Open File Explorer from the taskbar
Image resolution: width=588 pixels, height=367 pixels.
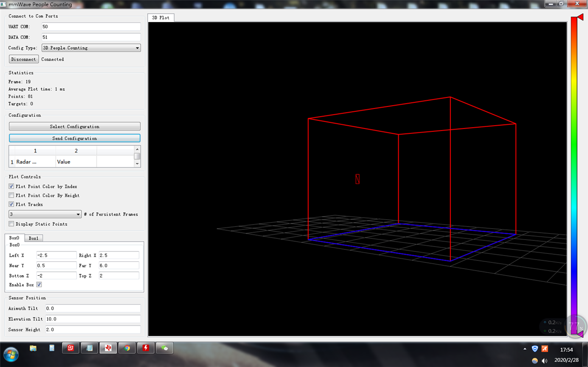point(33,348)
